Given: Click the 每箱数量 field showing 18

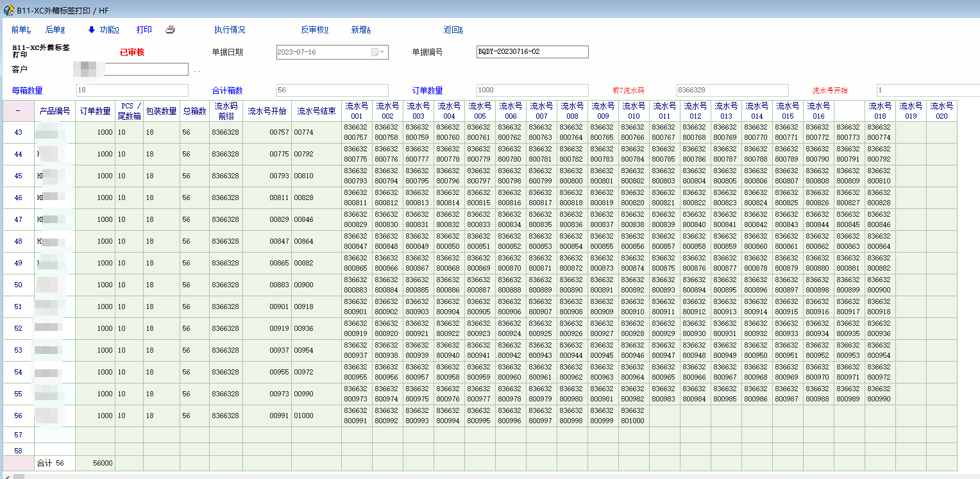Looking at the screenshot, I should tap(132, 90).
